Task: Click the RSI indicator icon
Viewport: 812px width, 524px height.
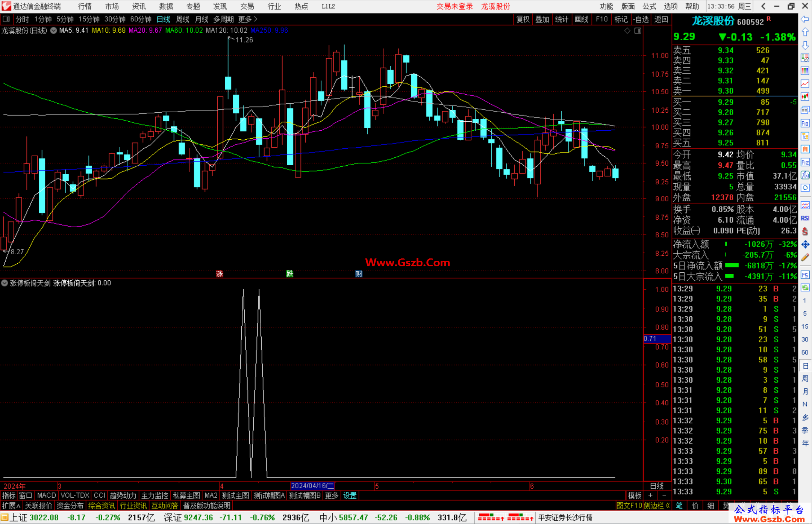Action: coord(805,218)
